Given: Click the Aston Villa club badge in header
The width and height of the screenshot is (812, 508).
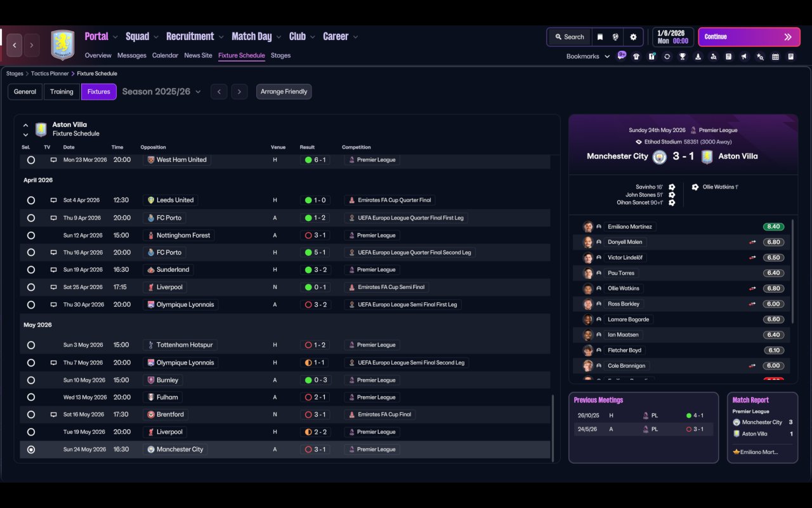Looking at the screenshot, I should 63,45.
